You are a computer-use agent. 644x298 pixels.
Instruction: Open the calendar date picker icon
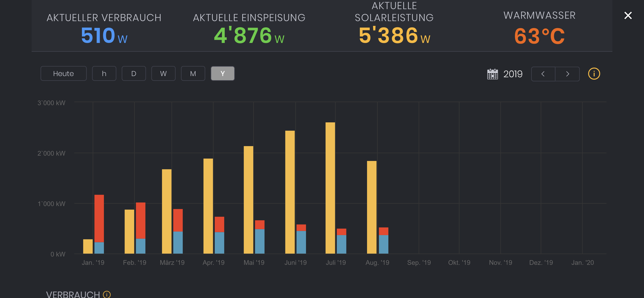pos(492,74)
